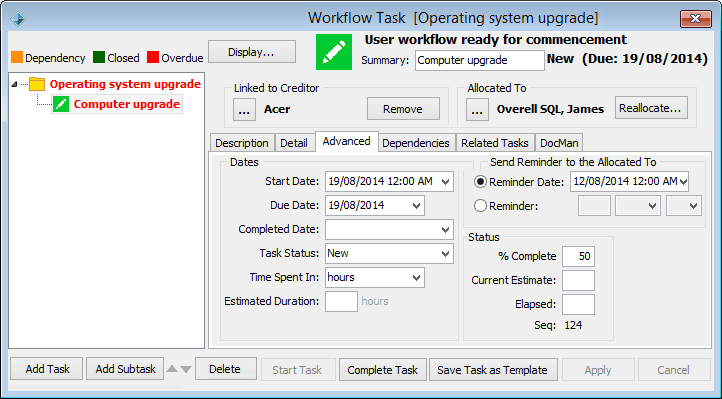Click the ellipsis button next to Overell SQL, James
Screen dimensions: 722x399
click(477, 110)
